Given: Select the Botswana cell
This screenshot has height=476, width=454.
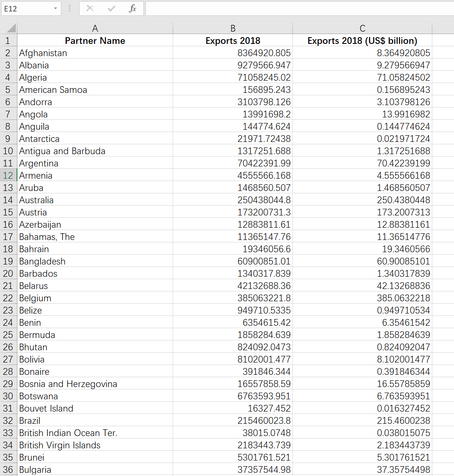Looking at the screenshot, I should [x=95, y=396].
